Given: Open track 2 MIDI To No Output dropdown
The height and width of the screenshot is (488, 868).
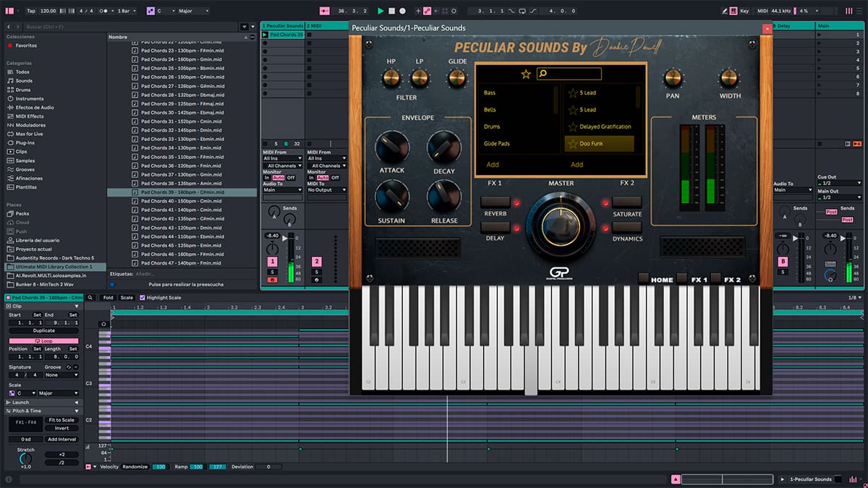Looking at the screenshot, I should [327, 190].
